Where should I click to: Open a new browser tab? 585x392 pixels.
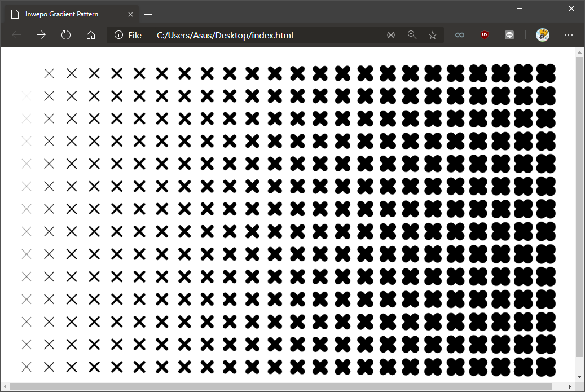click(x=148, y=14)
